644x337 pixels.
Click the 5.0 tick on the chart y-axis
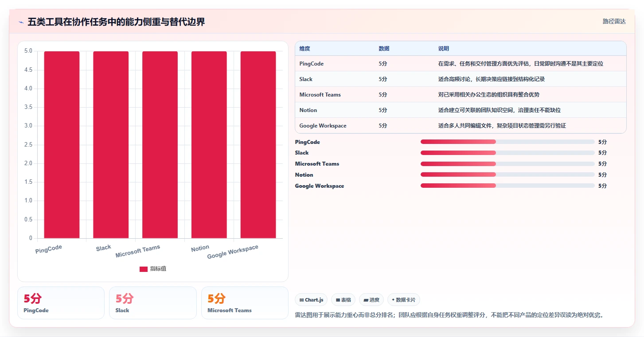(x=28, y=51)
